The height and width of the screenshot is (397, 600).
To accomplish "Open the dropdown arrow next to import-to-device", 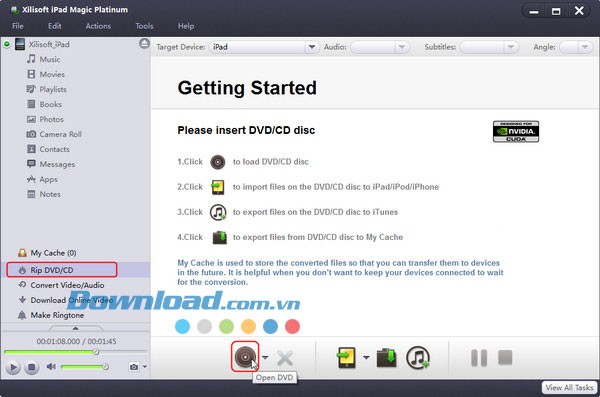I will pos(366,358).
